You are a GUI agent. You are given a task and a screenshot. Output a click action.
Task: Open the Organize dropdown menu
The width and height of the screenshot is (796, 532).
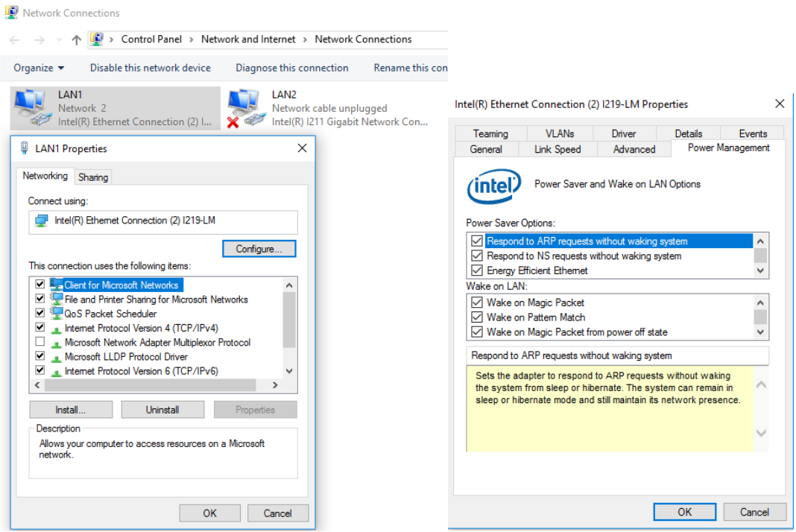39,68
